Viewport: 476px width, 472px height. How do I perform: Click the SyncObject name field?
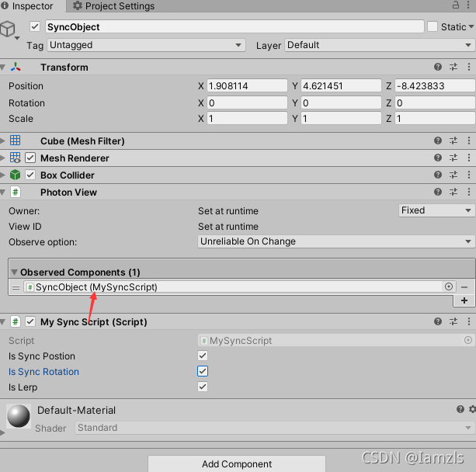tap(235, 26)
